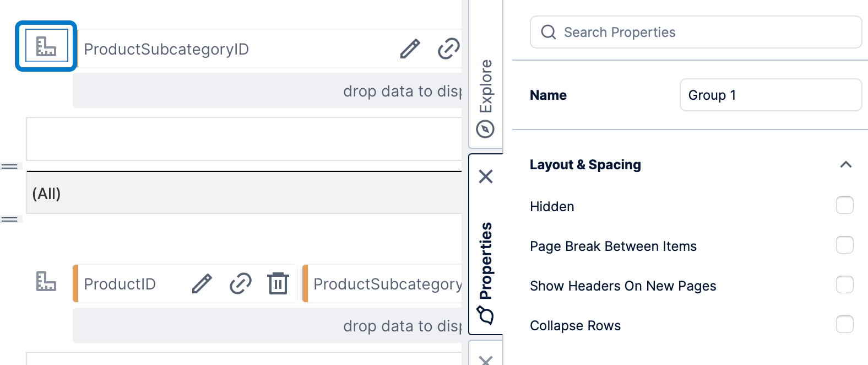Edit the ProductID field with the pencil
Viewport: 868px width, 365px height.
202,283
